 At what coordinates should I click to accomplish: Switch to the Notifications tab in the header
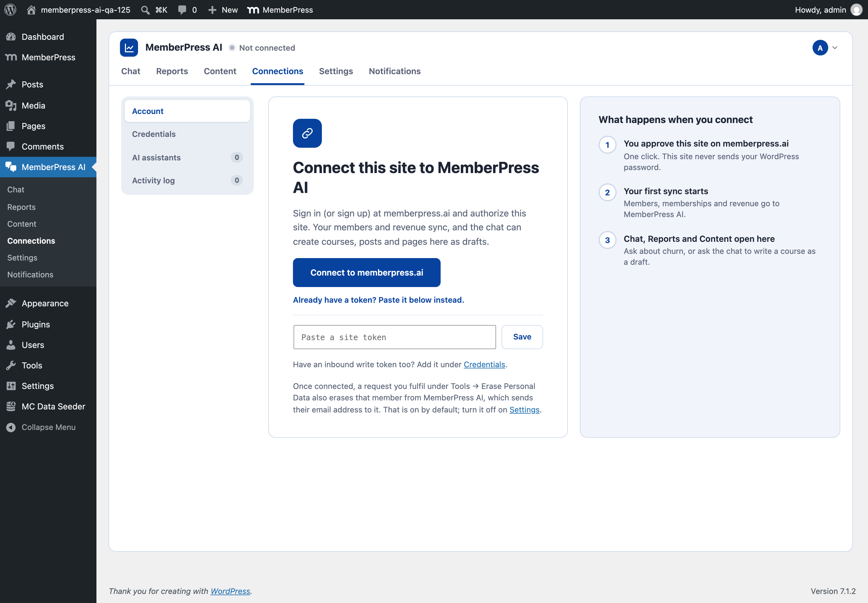click(394, 71)
